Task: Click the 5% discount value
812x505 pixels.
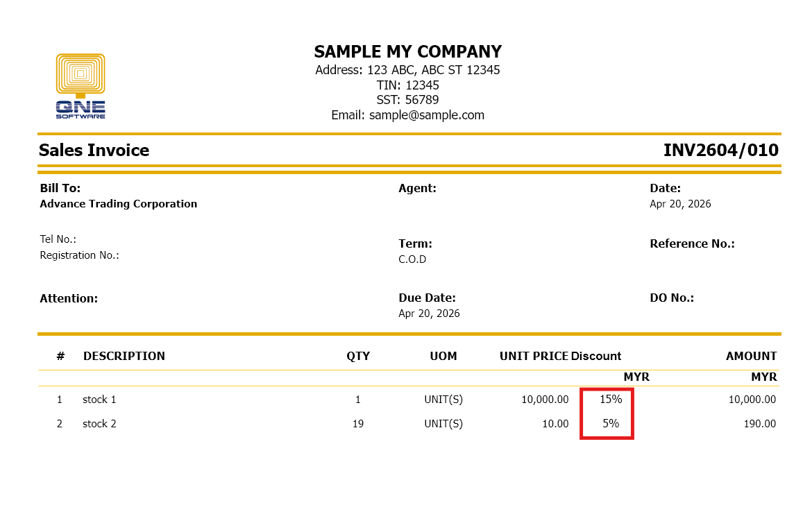Action: pos(611,424)
